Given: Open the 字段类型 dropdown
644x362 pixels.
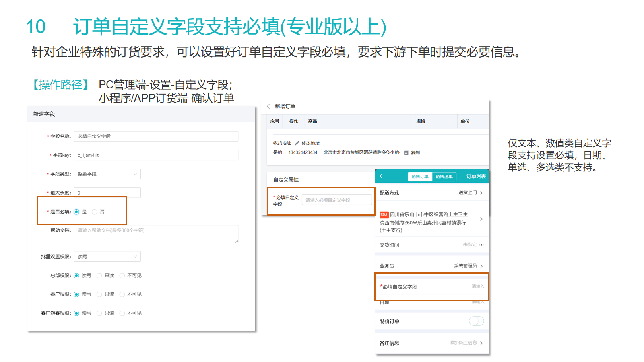Looking at the screenshot, I should [x=107, y=174].
